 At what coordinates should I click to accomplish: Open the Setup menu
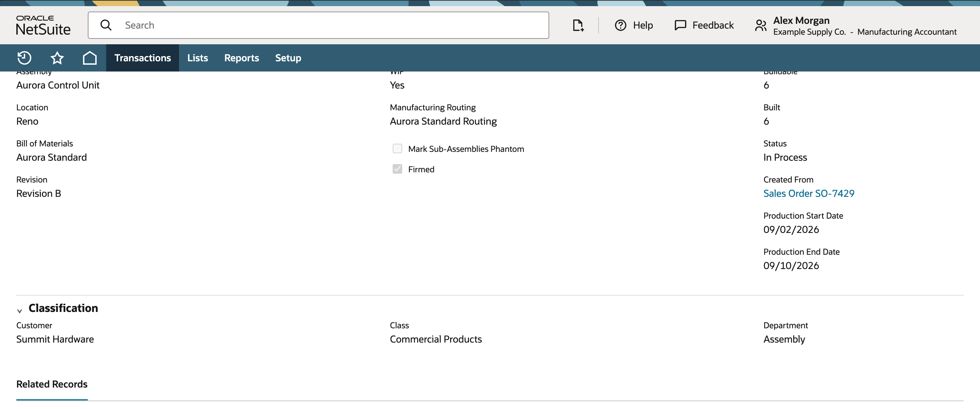[288, 58]
